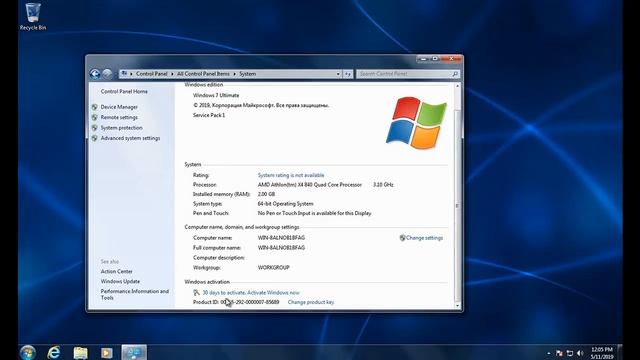Open Advanced system settings
Image resolution: width=640 pixels, height=360 pixels.
130,138
